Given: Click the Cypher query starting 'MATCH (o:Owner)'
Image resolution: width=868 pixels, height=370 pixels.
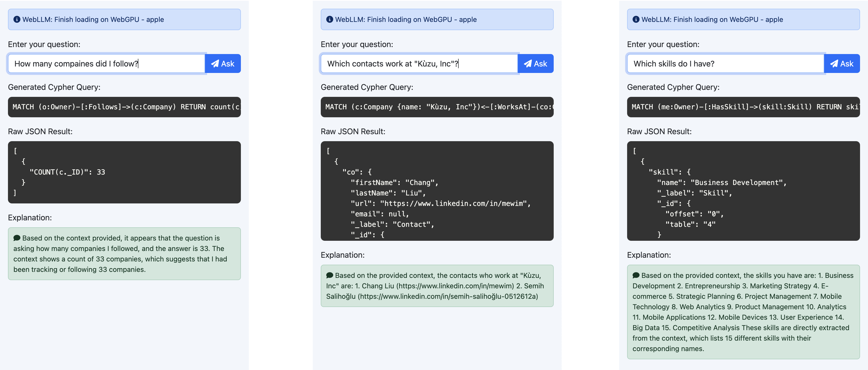Looking at the screenshot, I should (x=124, y=107).
